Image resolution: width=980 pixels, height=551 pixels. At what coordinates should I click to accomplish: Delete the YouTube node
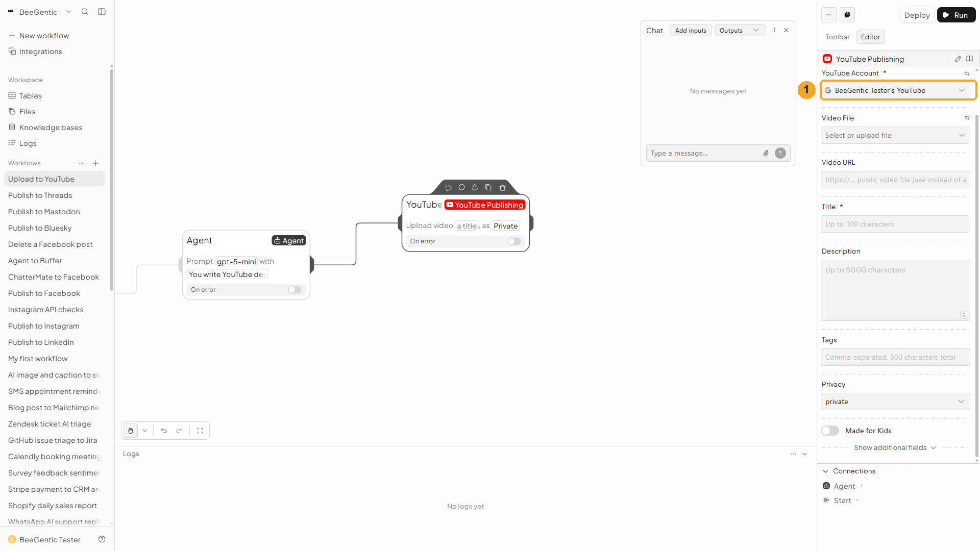[502, 188]
